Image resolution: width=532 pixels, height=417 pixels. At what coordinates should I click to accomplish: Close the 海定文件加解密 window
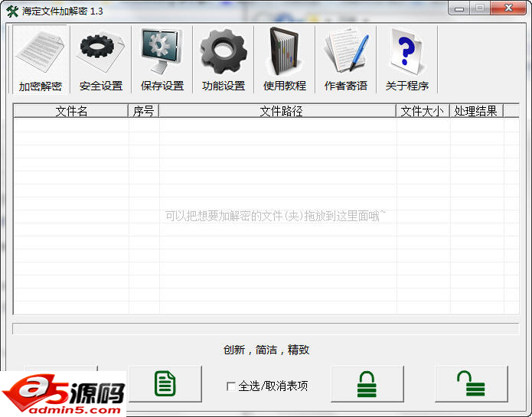[508, 8]
